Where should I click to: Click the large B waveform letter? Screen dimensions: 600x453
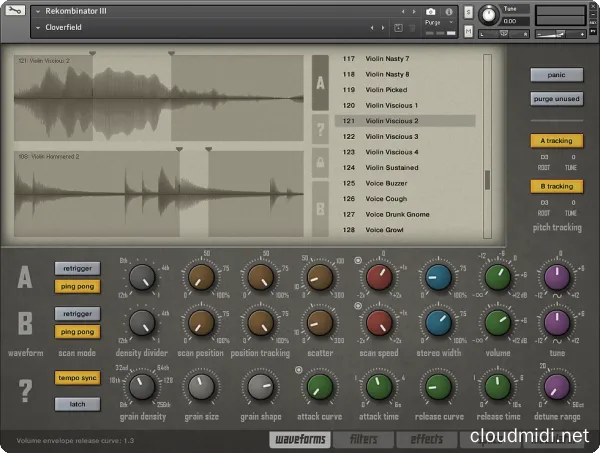point(25,323)
